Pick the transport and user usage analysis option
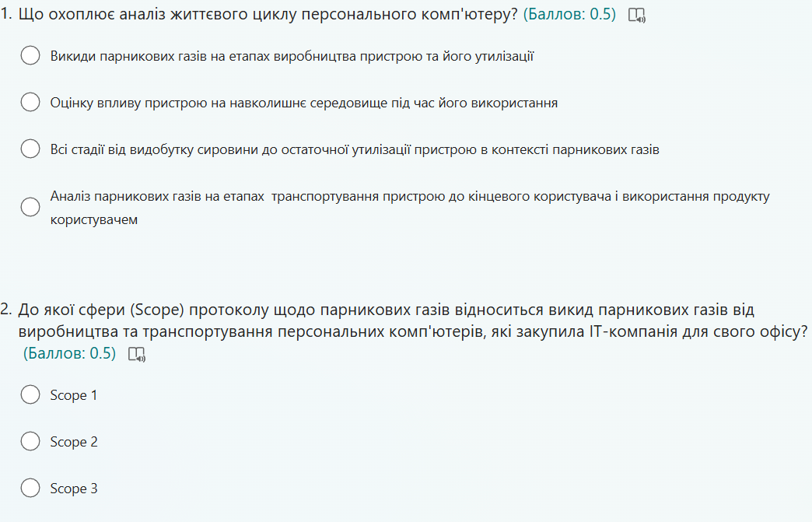Image resolution: width=812 pixels, height=522 pixels. click(30, 207)
